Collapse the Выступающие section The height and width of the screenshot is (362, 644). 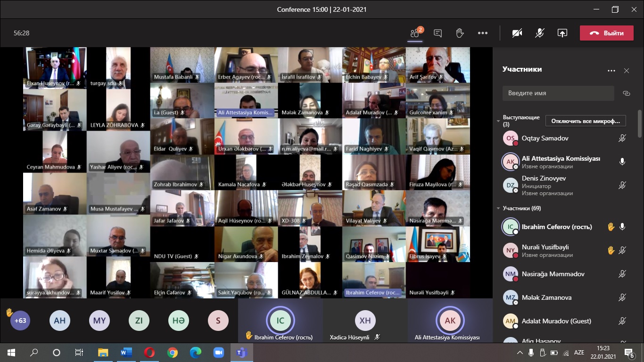pos(498,121)
